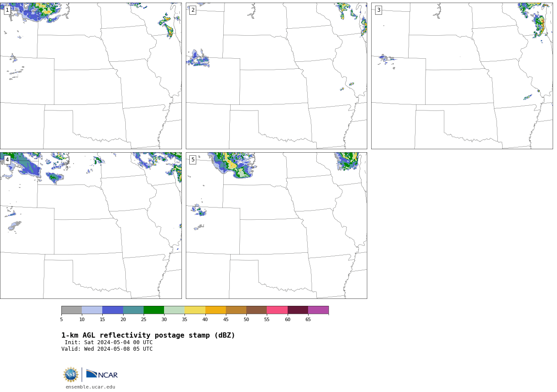557x392 pixels.
Task: Click the member number 4 label box
Action: coord(7,160)
